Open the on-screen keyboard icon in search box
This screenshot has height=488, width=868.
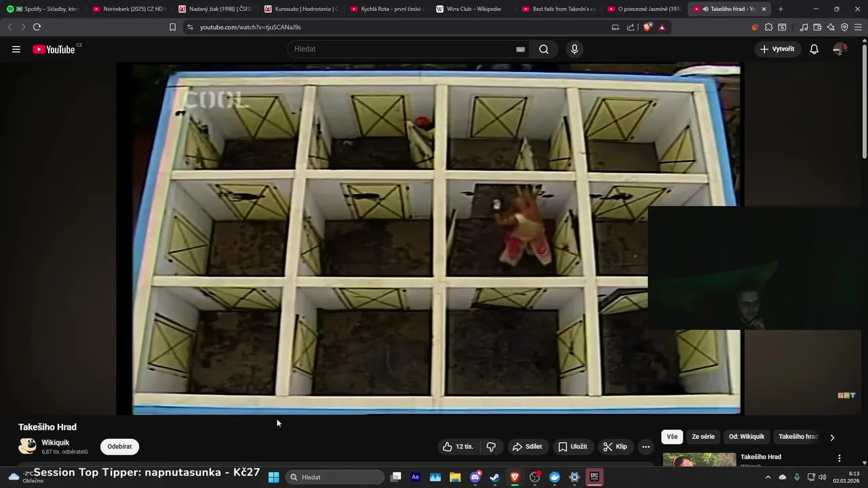click(520, 49)
